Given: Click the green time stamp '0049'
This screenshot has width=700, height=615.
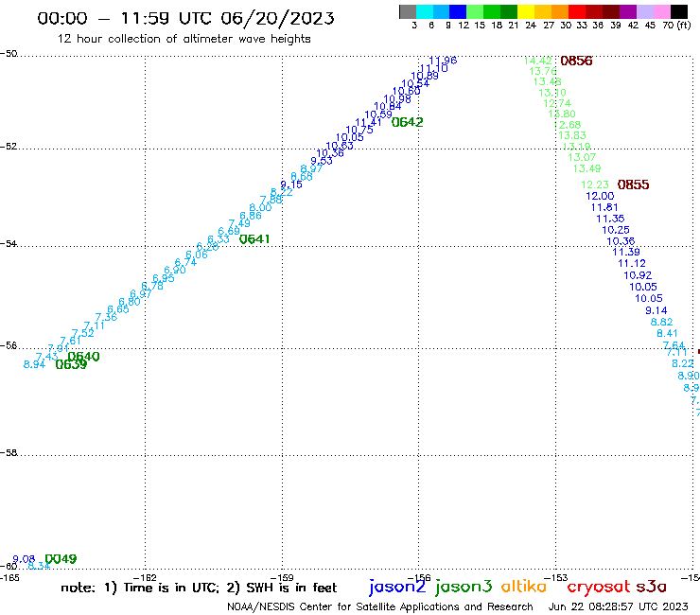Looking at the screenshot, I should tap(61, 559).
